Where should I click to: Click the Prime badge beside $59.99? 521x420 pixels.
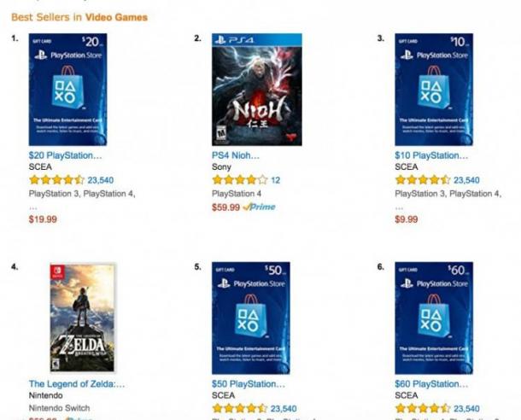click(259, 207)
